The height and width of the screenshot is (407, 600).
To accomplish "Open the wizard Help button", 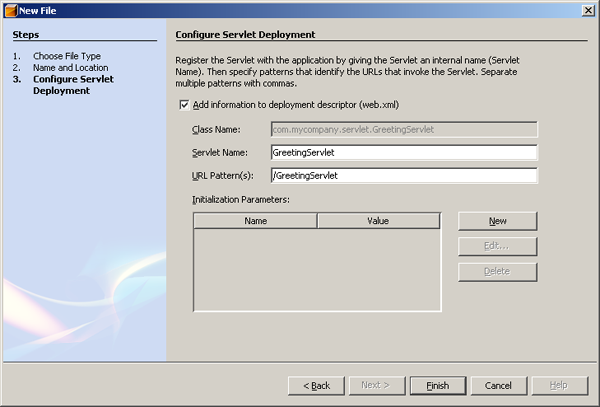I will (x=559, y=385).
